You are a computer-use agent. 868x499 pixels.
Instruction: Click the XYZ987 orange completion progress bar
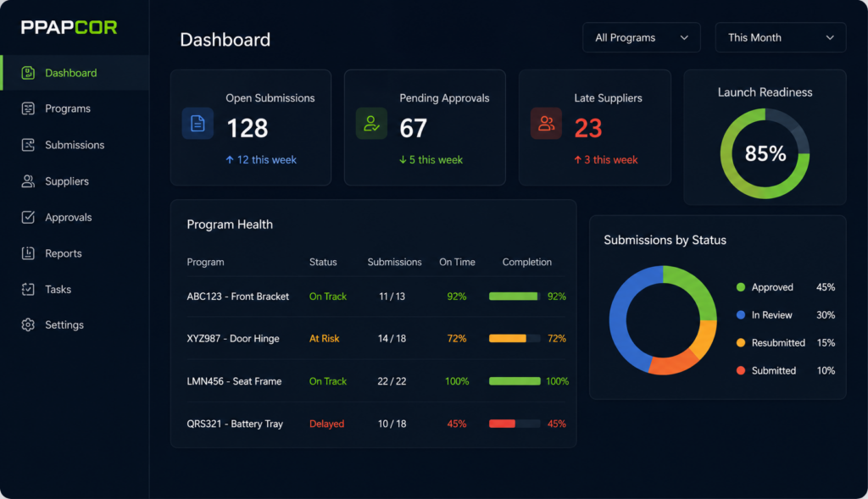515,339
